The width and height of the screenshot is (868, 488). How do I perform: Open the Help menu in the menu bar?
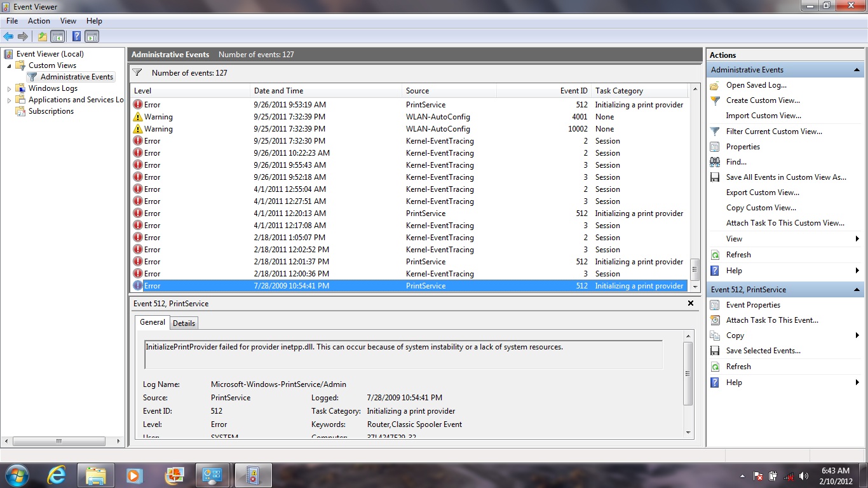click(94, 21)
